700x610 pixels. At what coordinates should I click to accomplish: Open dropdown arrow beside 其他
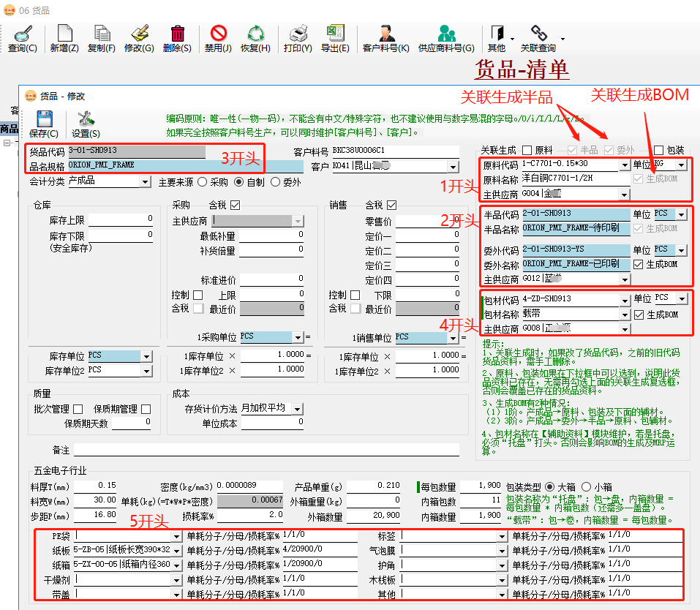(512, 39)
